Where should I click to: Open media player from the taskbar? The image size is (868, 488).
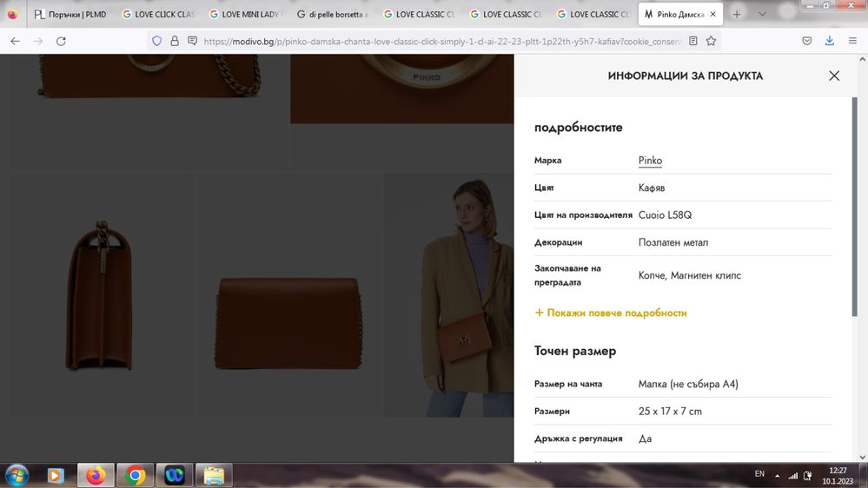(56, 475)
